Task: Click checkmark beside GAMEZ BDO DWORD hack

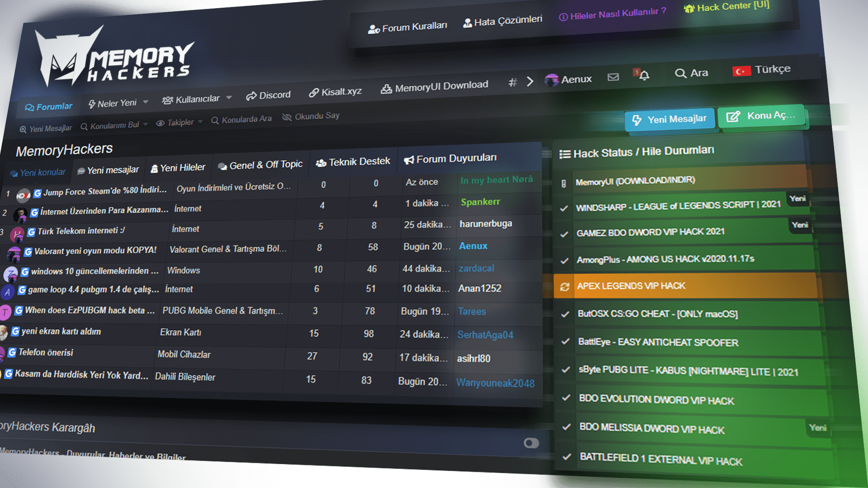Action: pos(564,234)
